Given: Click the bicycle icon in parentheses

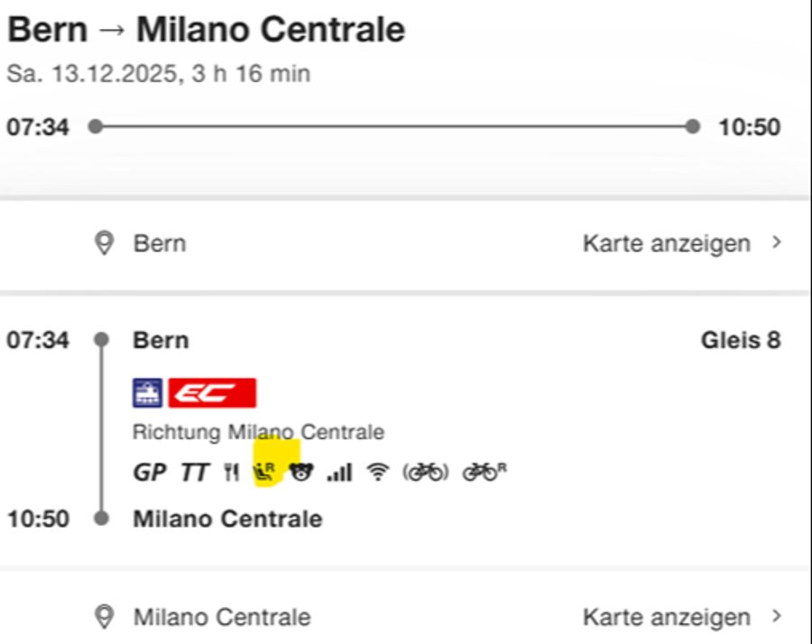Looking at the screenshot, I should [x=425, y=472].
